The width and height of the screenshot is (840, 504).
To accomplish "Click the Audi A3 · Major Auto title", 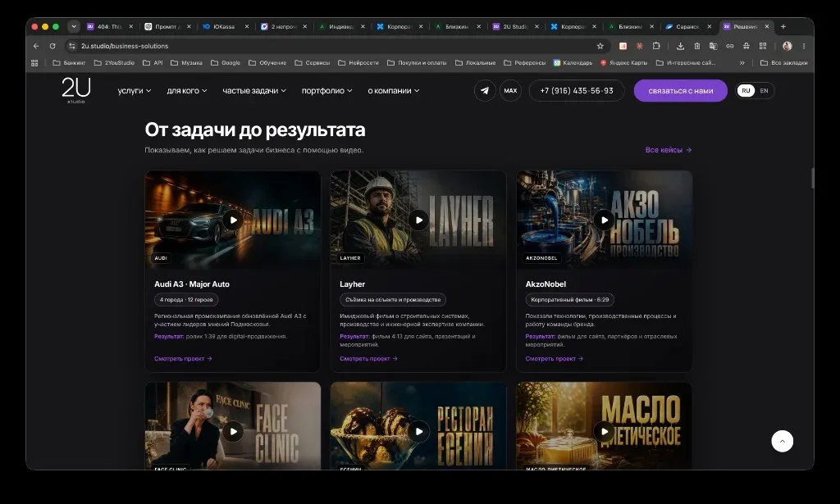I will [x=192, y=284].
